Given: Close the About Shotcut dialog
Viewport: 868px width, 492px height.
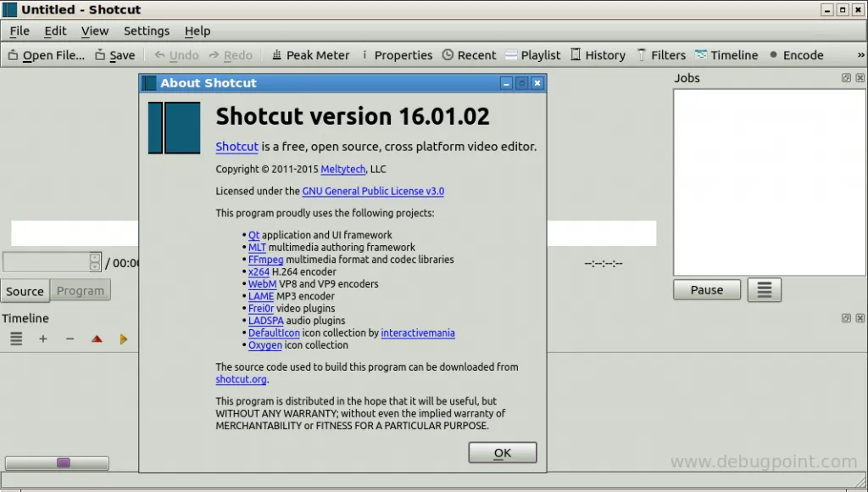Looking at the screenshot, I should [537, 83].
